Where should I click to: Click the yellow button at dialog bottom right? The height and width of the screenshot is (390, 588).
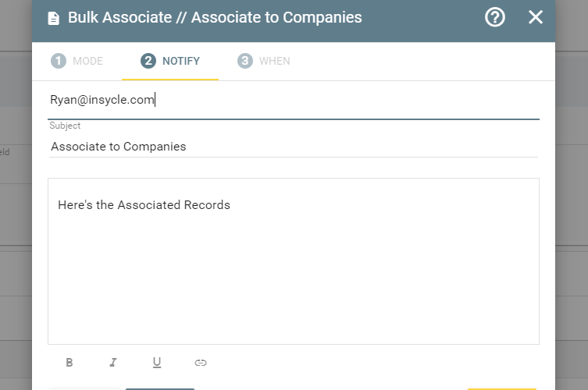(502, 389)
